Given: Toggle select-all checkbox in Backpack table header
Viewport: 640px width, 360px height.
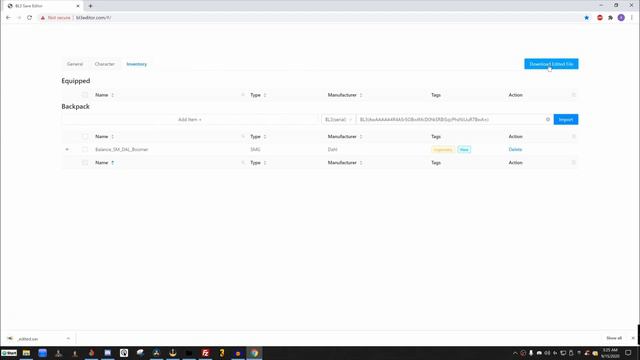Looking at the screenshot, I should click(x=85, y=136).
